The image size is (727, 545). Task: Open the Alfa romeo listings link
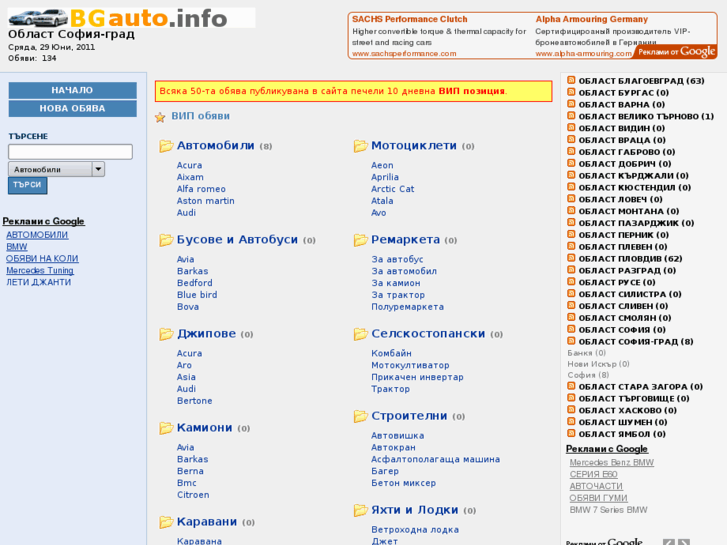tap(201, 189)
